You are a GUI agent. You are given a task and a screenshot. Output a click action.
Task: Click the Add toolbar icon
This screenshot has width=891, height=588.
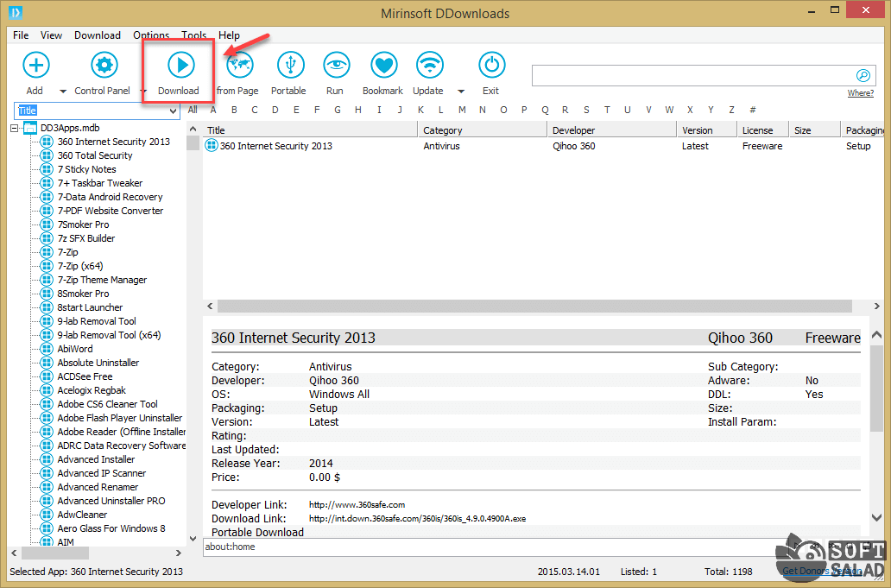click(x=35, y=65)
